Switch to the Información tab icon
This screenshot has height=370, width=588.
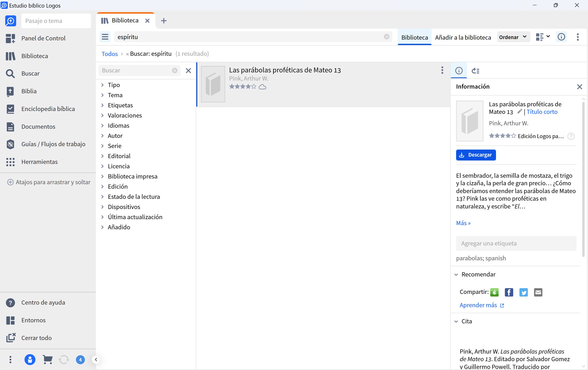point(459,71)
